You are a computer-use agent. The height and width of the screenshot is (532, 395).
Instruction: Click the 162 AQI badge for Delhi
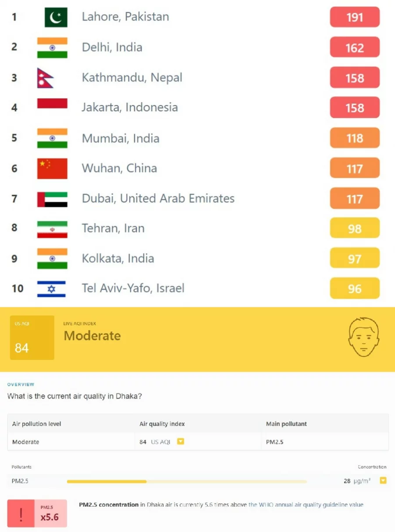pyautogui.click(x=355, y=47)
